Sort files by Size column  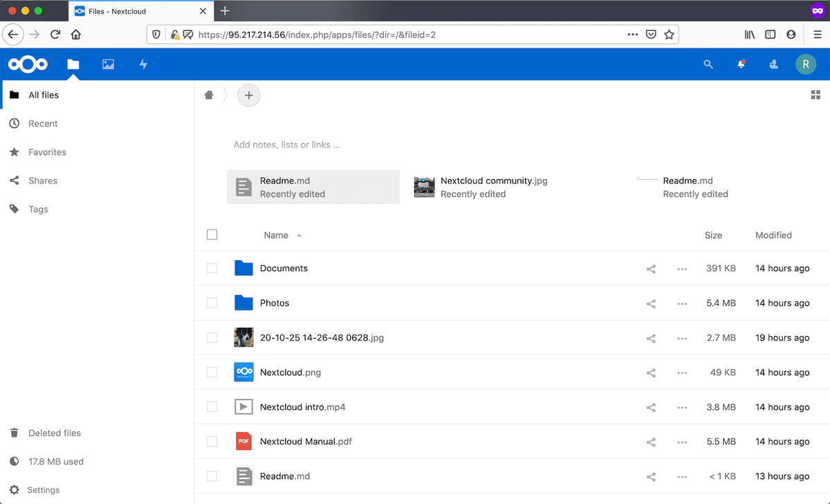click(713, 235)
